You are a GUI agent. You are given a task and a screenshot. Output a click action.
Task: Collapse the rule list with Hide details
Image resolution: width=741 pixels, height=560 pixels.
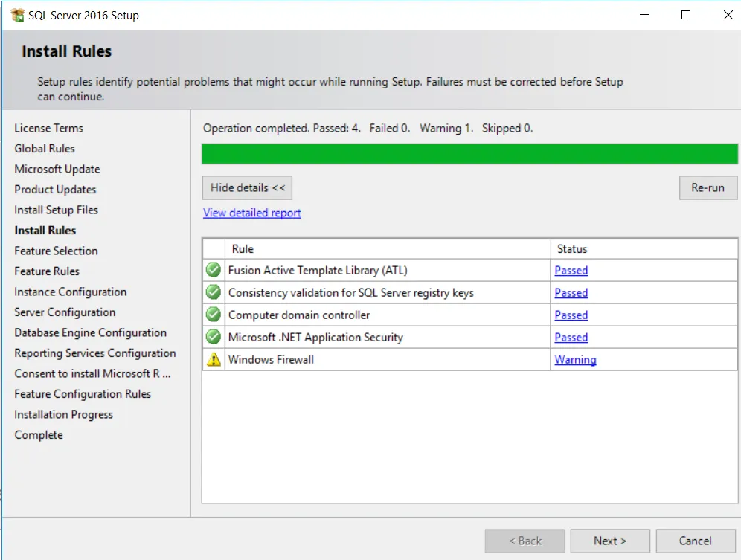point(247,187)
